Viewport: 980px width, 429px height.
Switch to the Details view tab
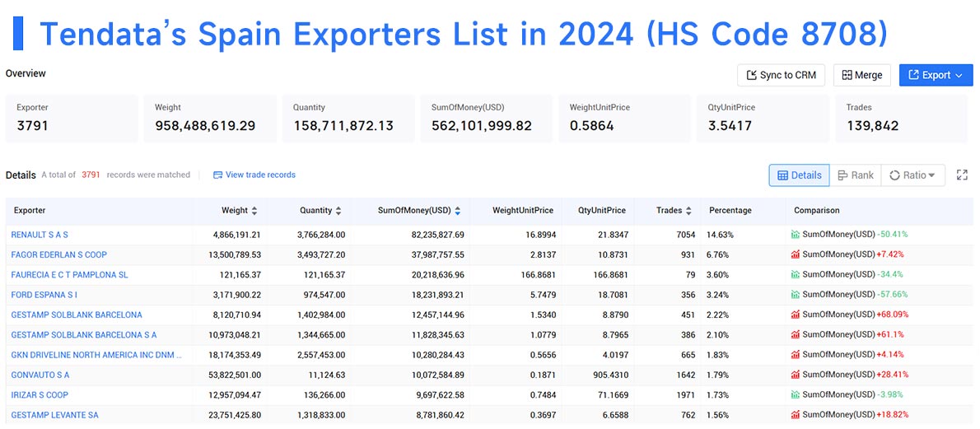[x=800, y=175]
